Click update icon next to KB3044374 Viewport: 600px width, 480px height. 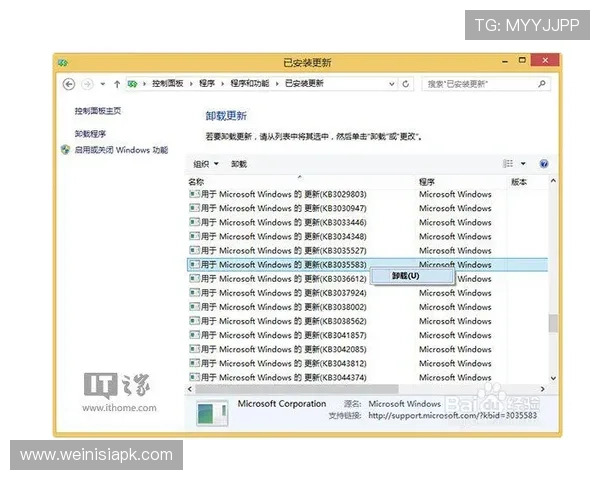(x=195, y=377)
